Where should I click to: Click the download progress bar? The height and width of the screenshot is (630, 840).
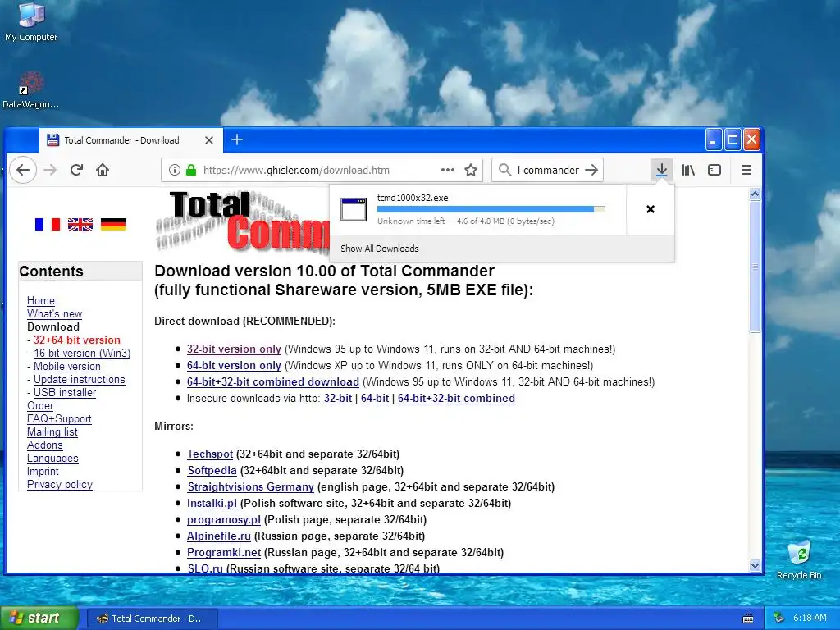[x=491, y=209]
